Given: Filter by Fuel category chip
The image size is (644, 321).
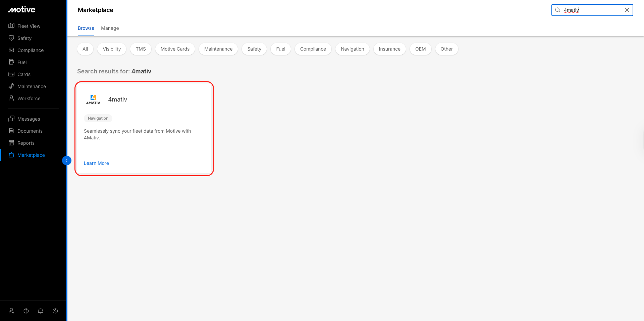Looking at the screenshot, I should click(x=281, y=49).
